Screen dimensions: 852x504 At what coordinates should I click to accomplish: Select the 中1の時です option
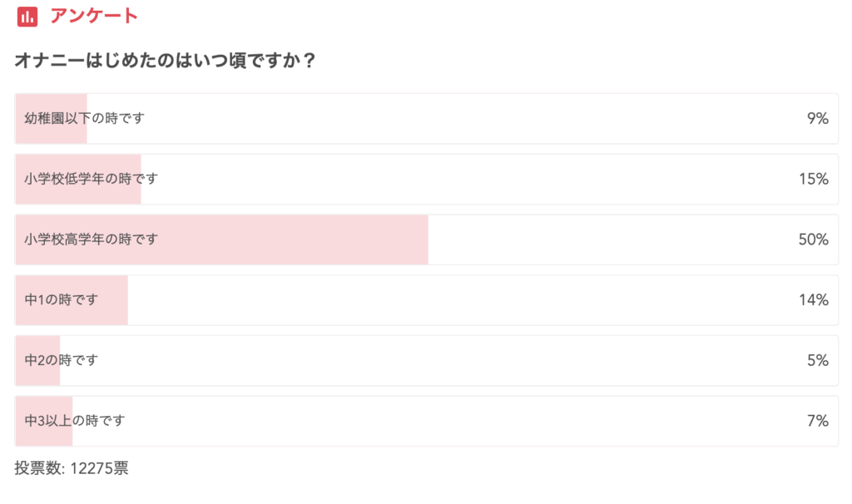[61, 300]
